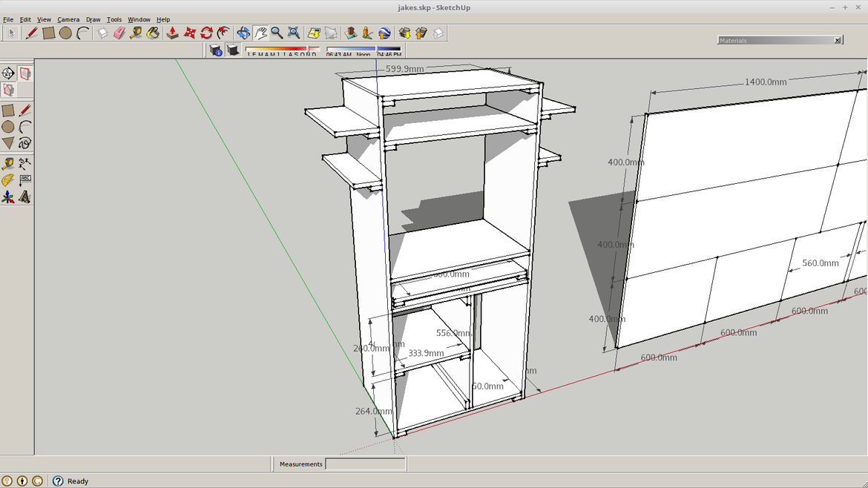The width and height of the screenshot is (868, 488).
Task: Toggle the Pan hand tool
Action: click(x=260, y=33)
